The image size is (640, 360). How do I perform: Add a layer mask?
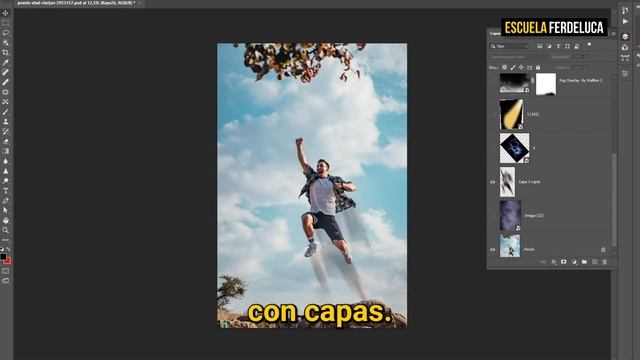[x=564, y=262]
